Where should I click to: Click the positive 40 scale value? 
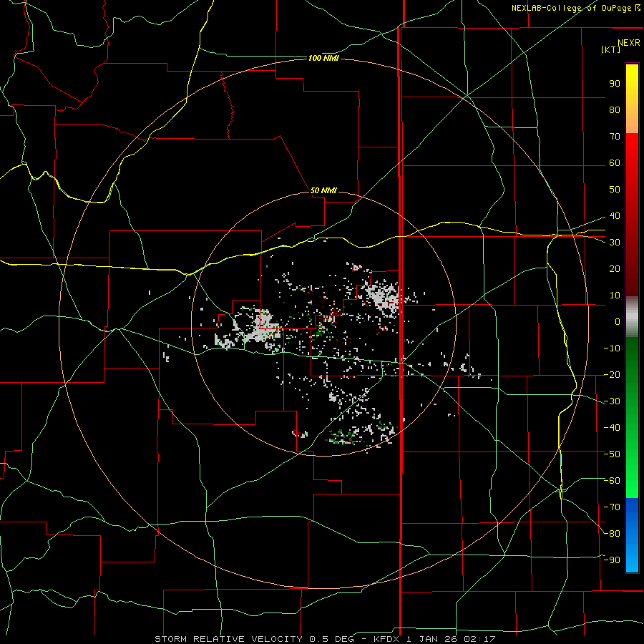point(615,215)
